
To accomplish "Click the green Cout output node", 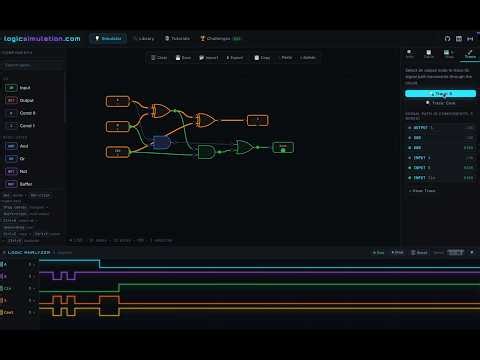I will pyautogui.click(x=283, y=147).
